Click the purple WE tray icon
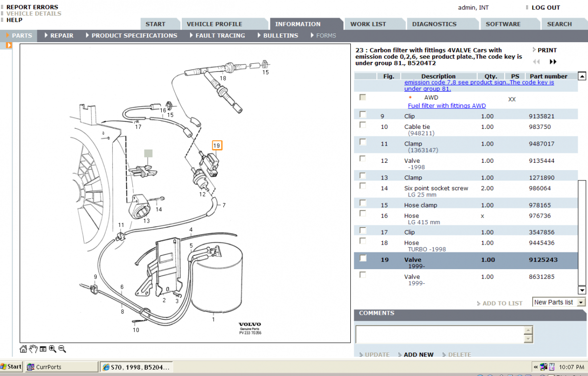The height and width of the screenshot is (376, 588). pos(552,367)
